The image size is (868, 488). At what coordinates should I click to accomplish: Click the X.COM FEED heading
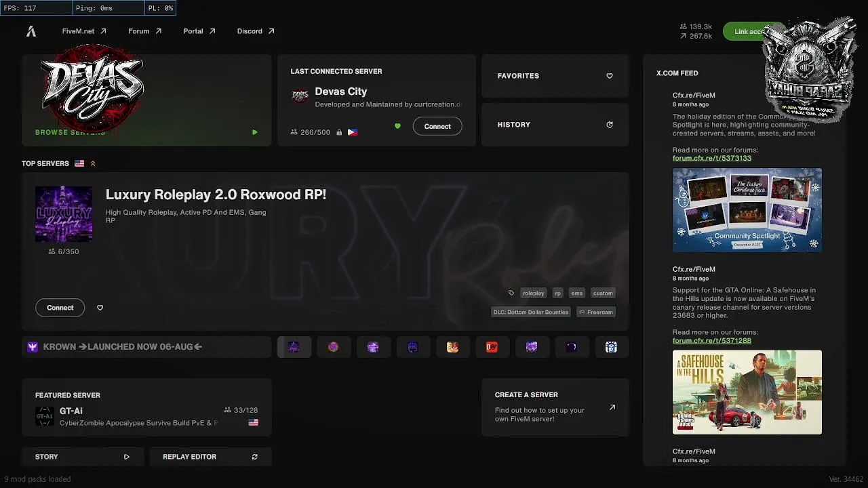pyautogui.click(x=677, y=73)
